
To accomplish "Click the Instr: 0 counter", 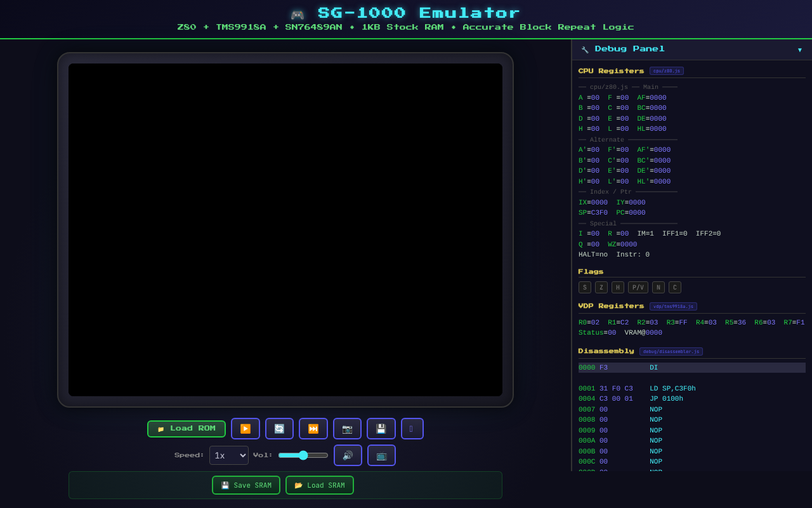I will pyautogui.click(x=633, y=255).
